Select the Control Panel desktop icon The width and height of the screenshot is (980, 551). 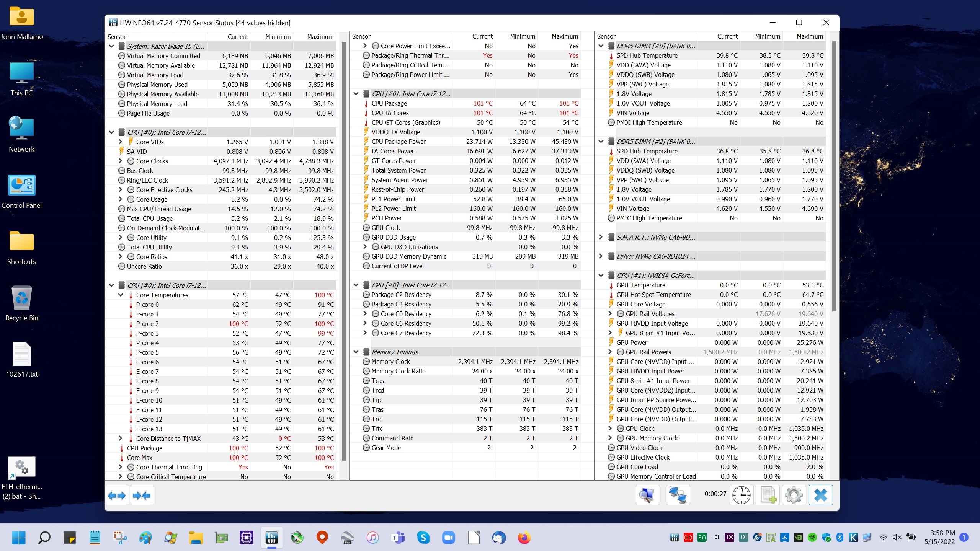tap(22, 191)
